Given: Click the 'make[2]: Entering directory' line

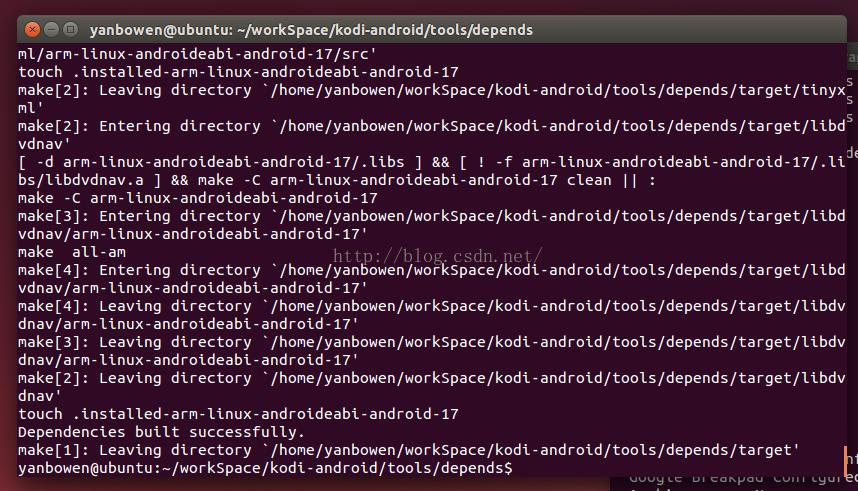Looking at the screenshot, I should click(x=432, y=126).
